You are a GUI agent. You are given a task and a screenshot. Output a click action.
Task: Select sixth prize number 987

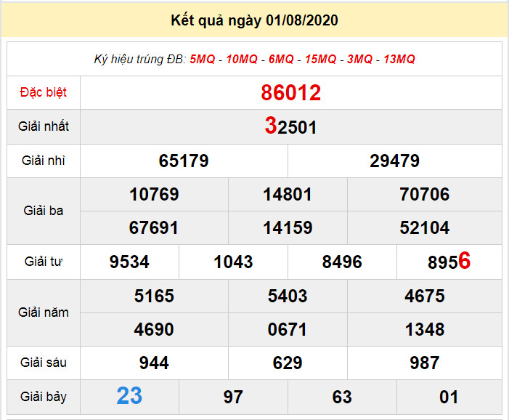(x=425, y=363)
